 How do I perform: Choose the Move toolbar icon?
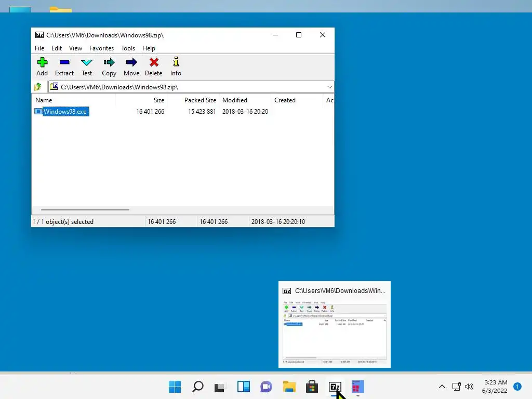[x=131, y=62]
